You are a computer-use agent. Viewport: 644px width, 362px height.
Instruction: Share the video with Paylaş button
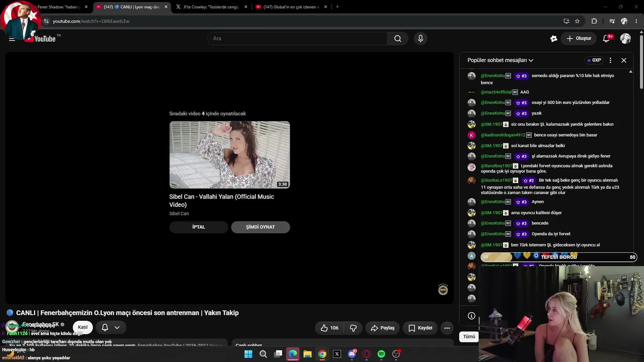click(382, 328)
